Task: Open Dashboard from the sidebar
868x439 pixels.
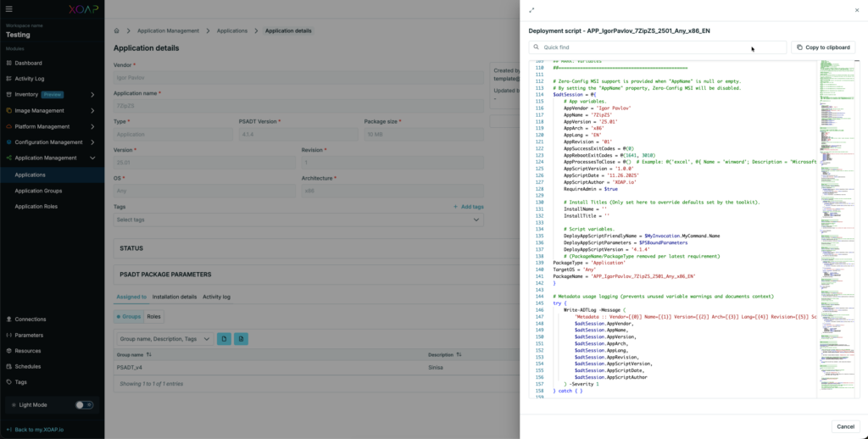Action: (x=28, y=63)
